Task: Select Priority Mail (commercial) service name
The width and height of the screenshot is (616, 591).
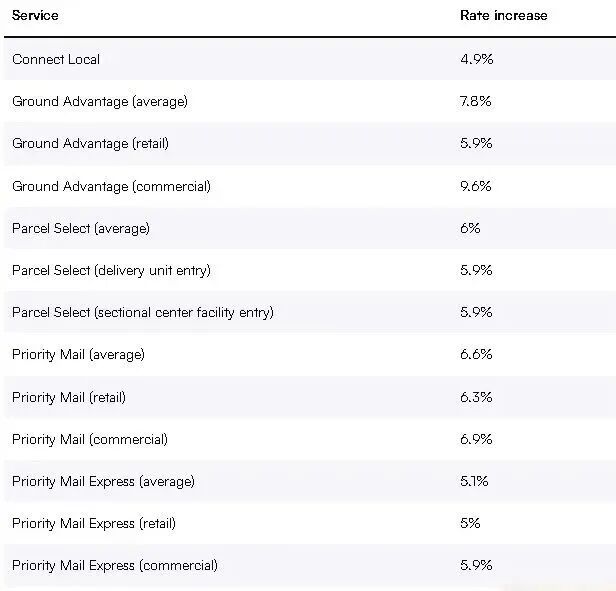Action: (90, 439)
